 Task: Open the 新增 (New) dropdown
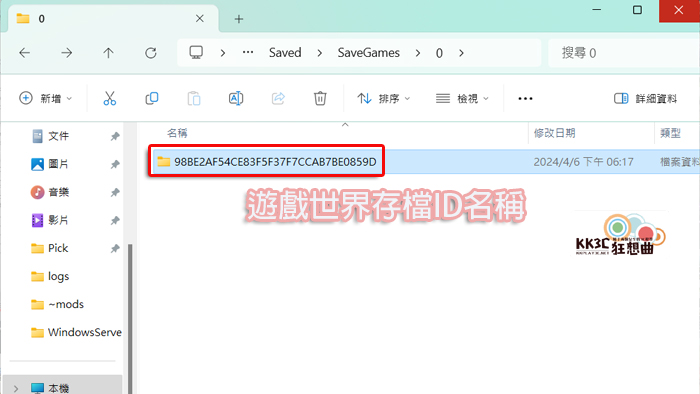click(45, 98)
